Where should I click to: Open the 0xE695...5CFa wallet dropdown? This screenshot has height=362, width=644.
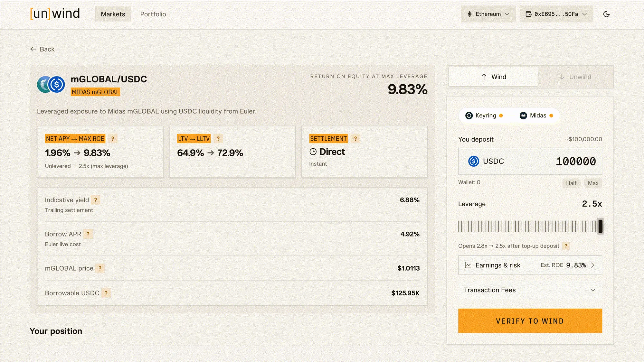[x=556, y=14]
